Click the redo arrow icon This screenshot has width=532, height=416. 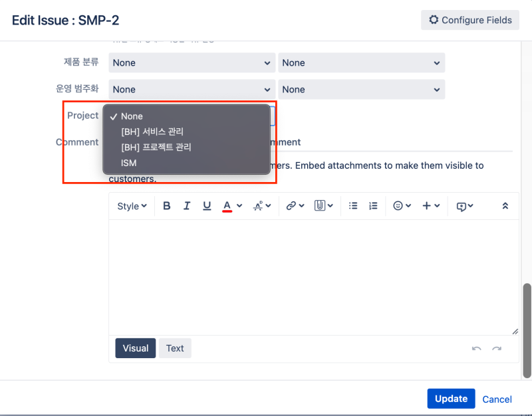click(x=497, y=348)
